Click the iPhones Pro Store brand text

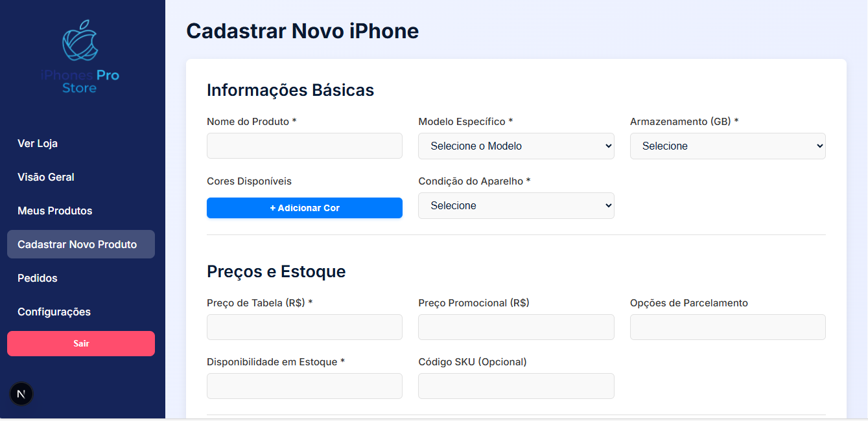click(x=80, y=82)
